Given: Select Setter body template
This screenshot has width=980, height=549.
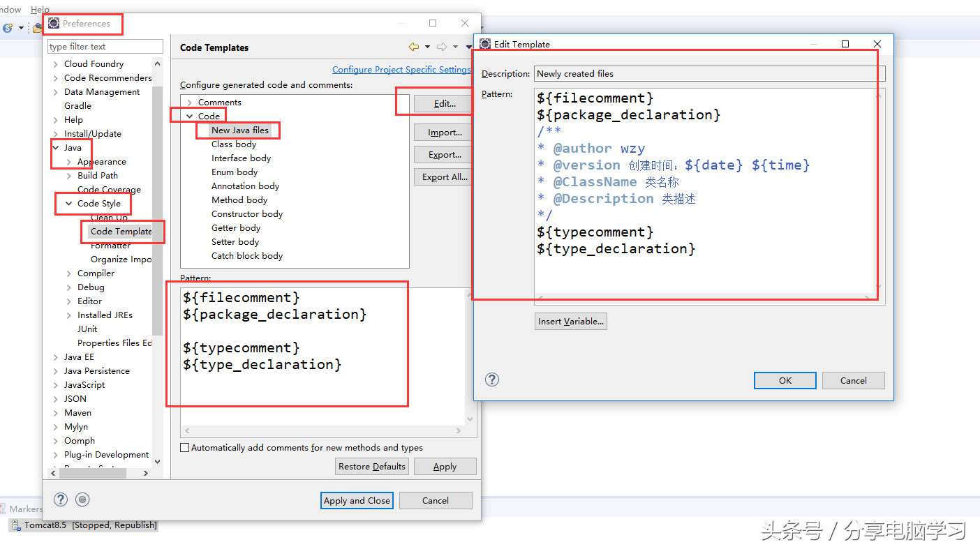Looking at the screenshot, I should [x=235, y=242].
